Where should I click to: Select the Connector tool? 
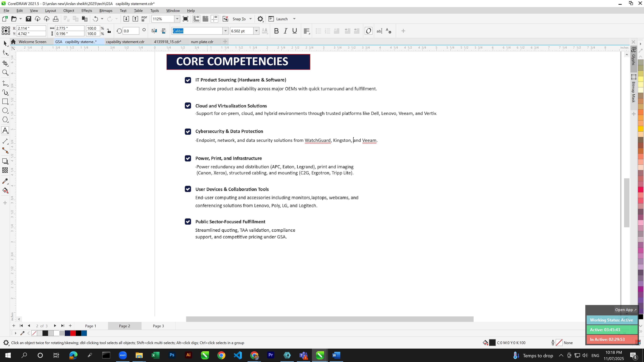click(x=5, y=150)
